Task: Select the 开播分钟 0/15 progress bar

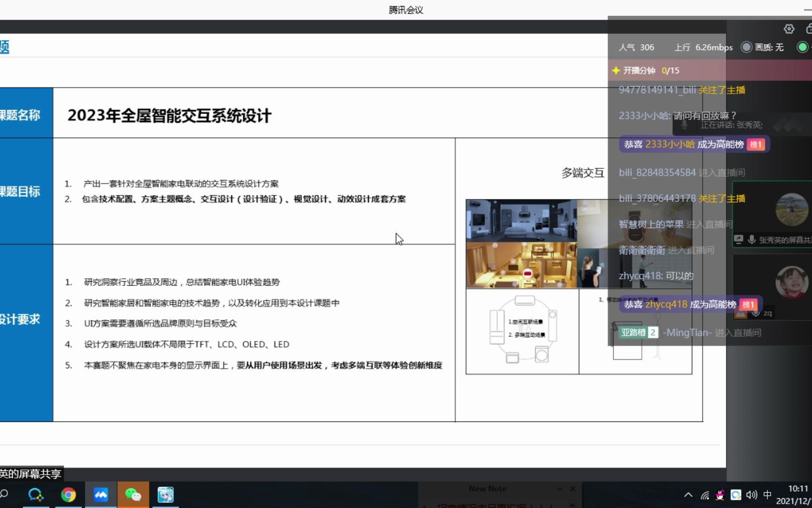Action: pos(710,71)
